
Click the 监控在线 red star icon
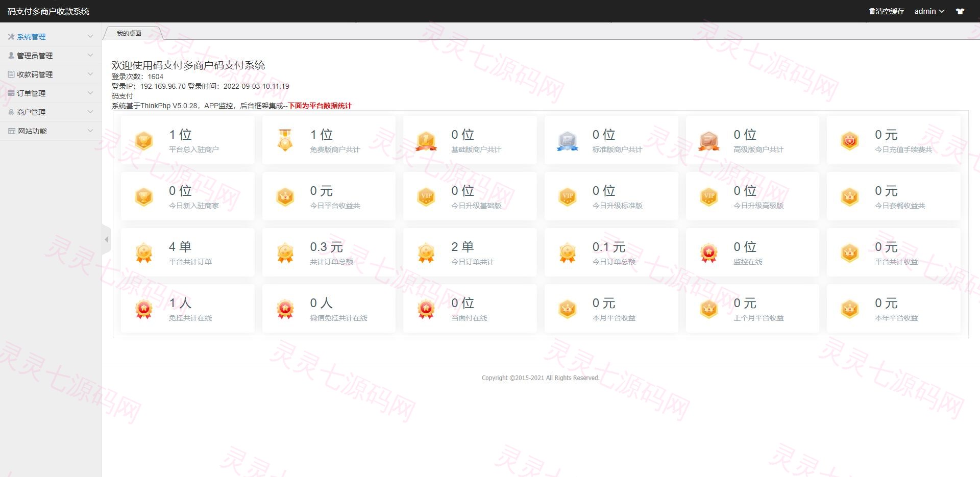click(x=708, y=253)
